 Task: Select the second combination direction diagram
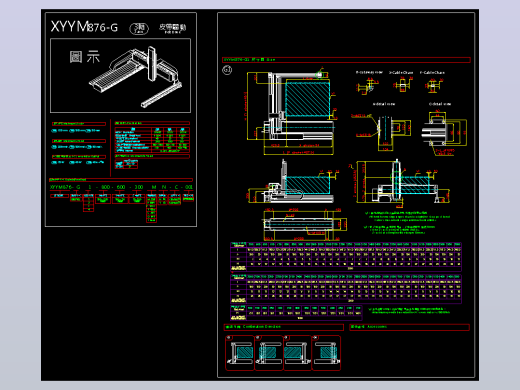[x=269, y=353]
